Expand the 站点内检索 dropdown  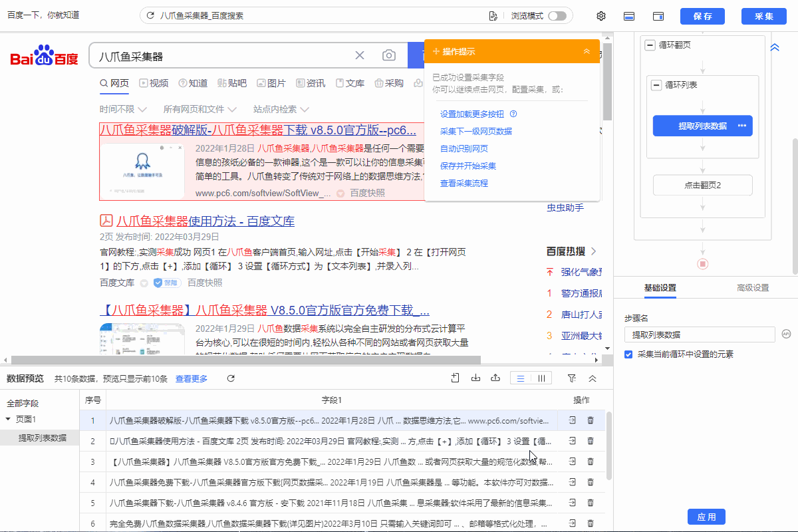point(281,109)
